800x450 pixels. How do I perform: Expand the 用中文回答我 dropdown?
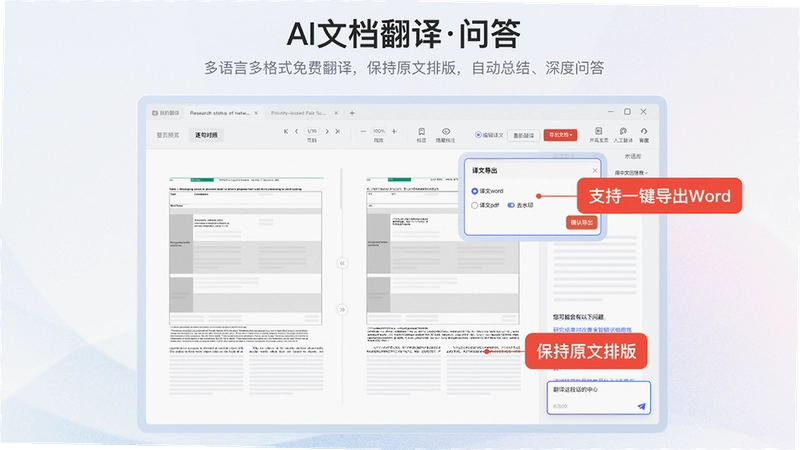[x=631, y=173]
